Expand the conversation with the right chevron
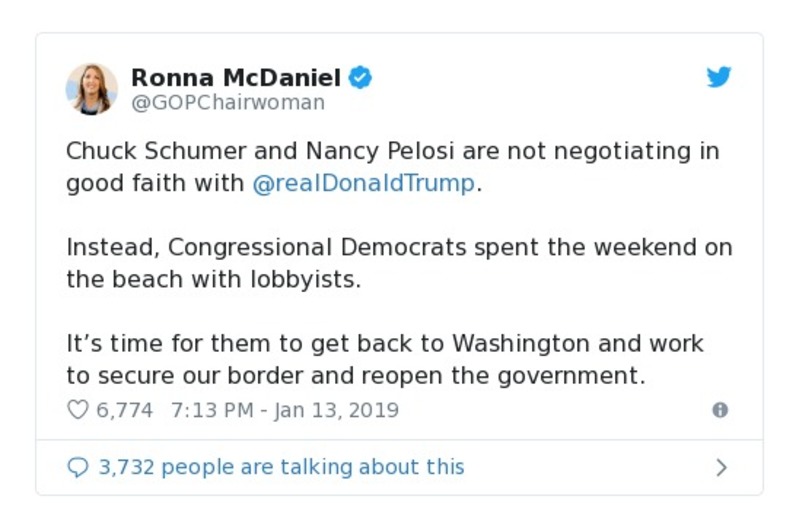 coord(721,467)
